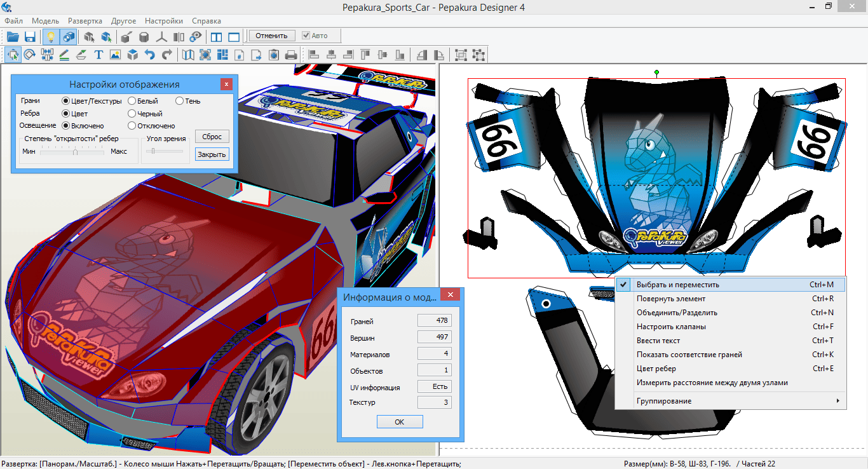Select the Белый radio button for faces
This screenshot has width=868, height=469.
tap(132, 100)
